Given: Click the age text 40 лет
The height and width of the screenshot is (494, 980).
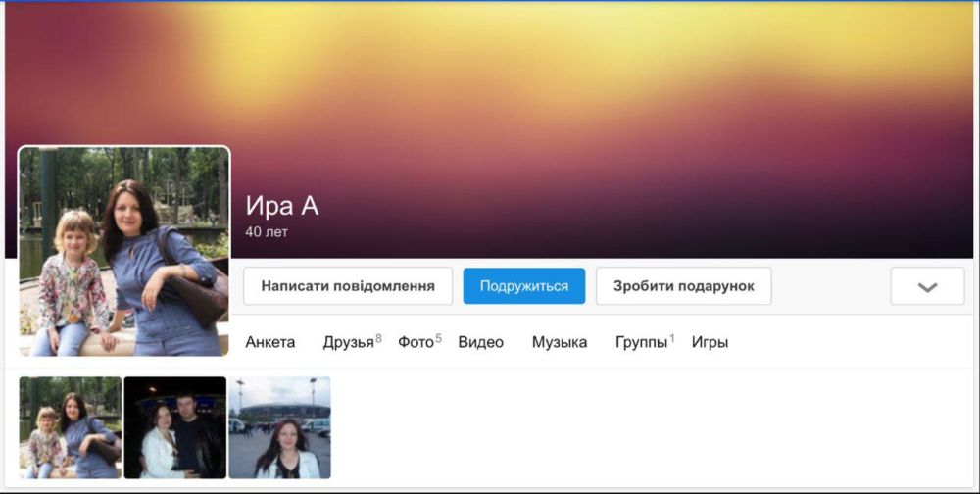Looking at the screenshot, I should point(267,232).
